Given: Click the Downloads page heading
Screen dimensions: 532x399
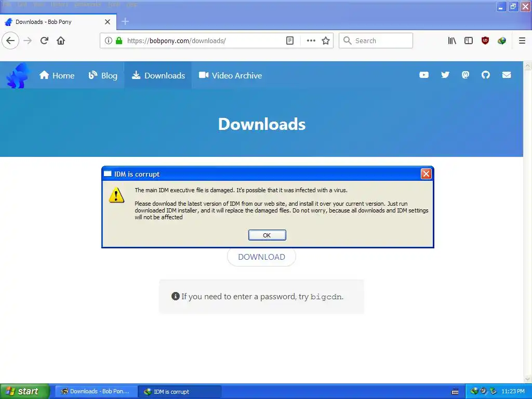Looking at the screenshot, I should click(x=262, y=124).
